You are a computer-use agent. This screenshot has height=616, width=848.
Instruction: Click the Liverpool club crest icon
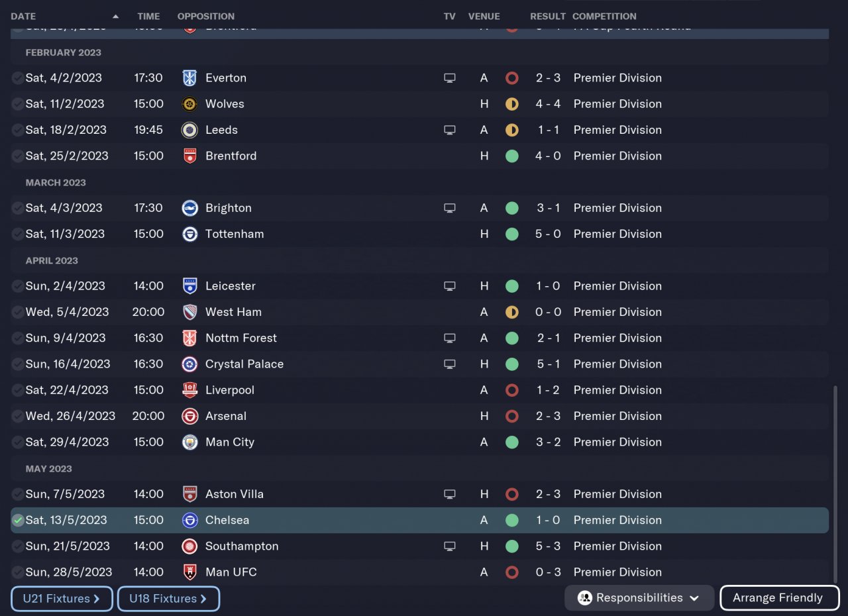point(189,390)
